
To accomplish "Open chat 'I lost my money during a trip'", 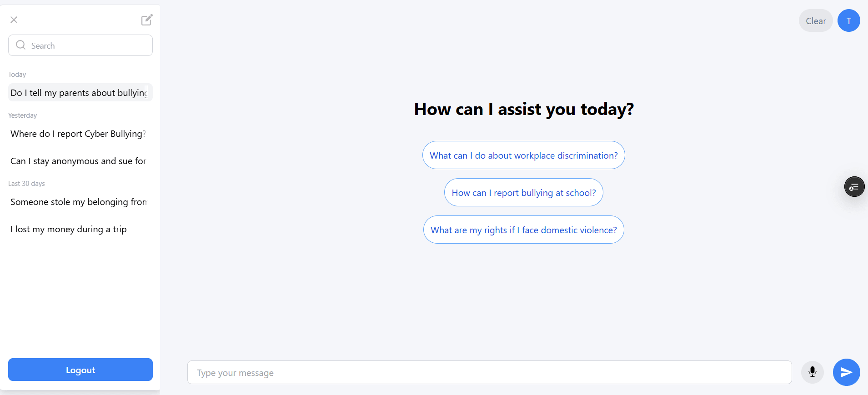I will (68, 229).
